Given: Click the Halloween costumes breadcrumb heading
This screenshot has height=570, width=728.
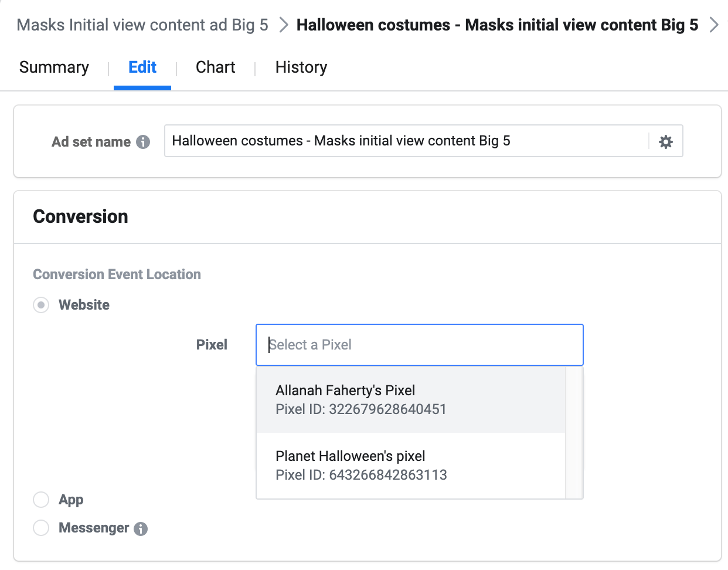Looking at the screenshot, I should click(x=497, y=25).
